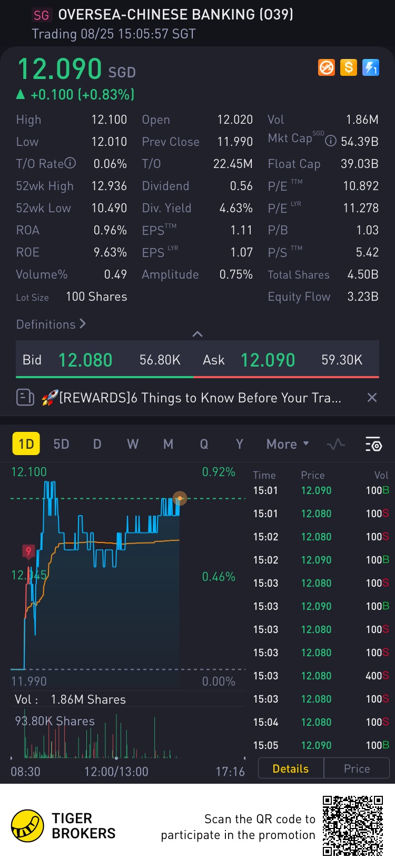
Task: Tap the OVERSEA-CHINESE BANKING (O39) title
Action: [175, 14]
